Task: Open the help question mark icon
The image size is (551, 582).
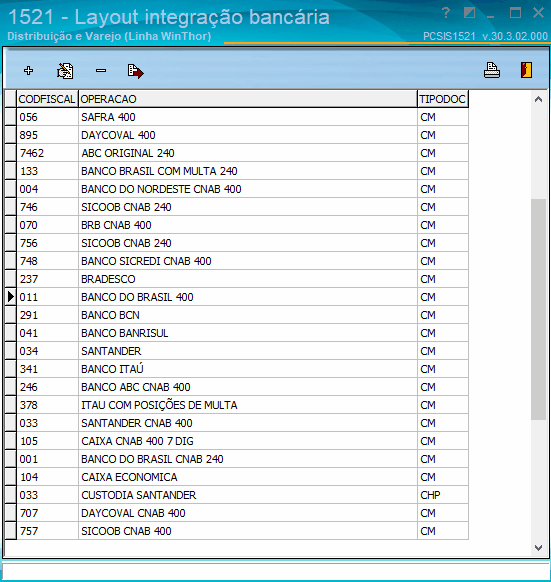Action: (446, 13)
